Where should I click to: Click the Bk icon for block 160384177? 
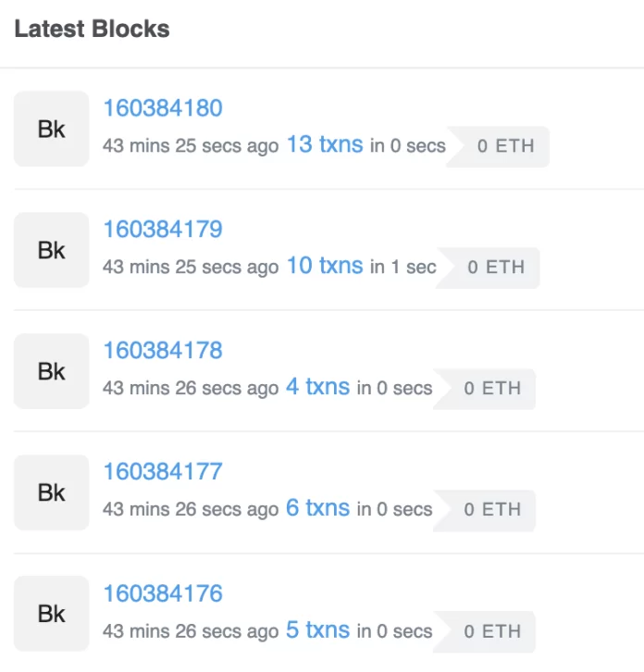point(51,492)
